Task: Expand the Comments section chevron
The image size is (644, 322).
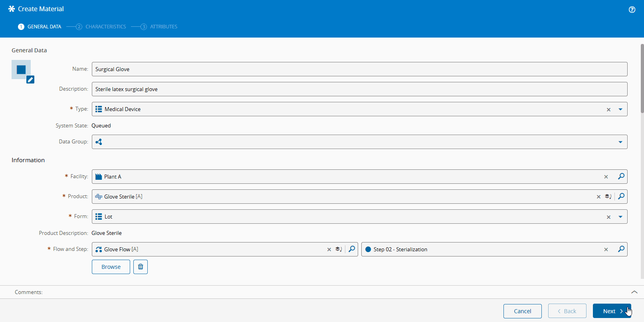Action: tap(634, 292)
